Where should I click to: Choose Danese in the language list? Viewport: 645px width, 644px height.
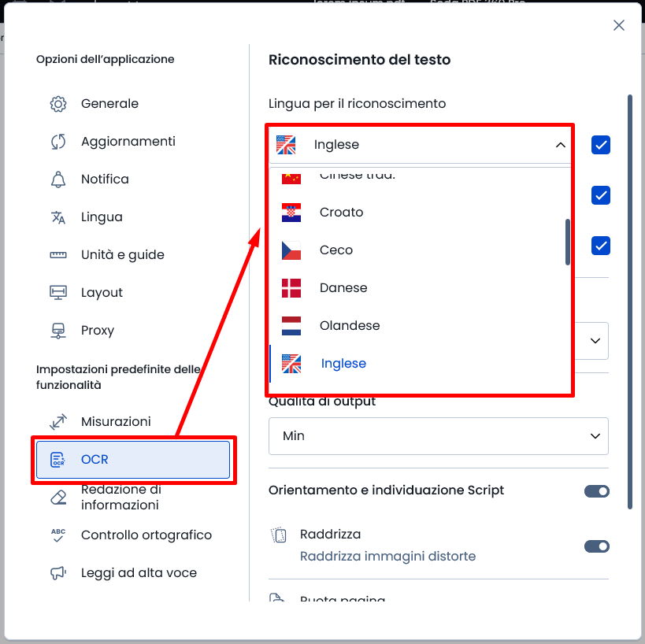[417, 288]
